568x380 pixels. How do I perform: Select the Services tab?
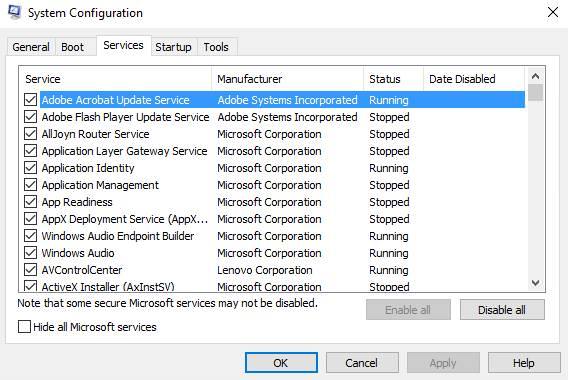click(124, 45)
